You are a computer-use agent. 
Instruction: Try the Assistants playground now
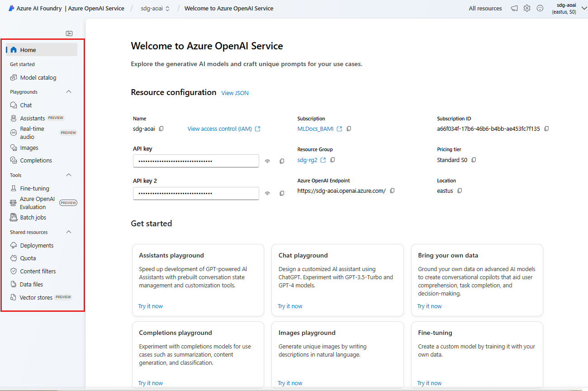(x=151, y=306)
